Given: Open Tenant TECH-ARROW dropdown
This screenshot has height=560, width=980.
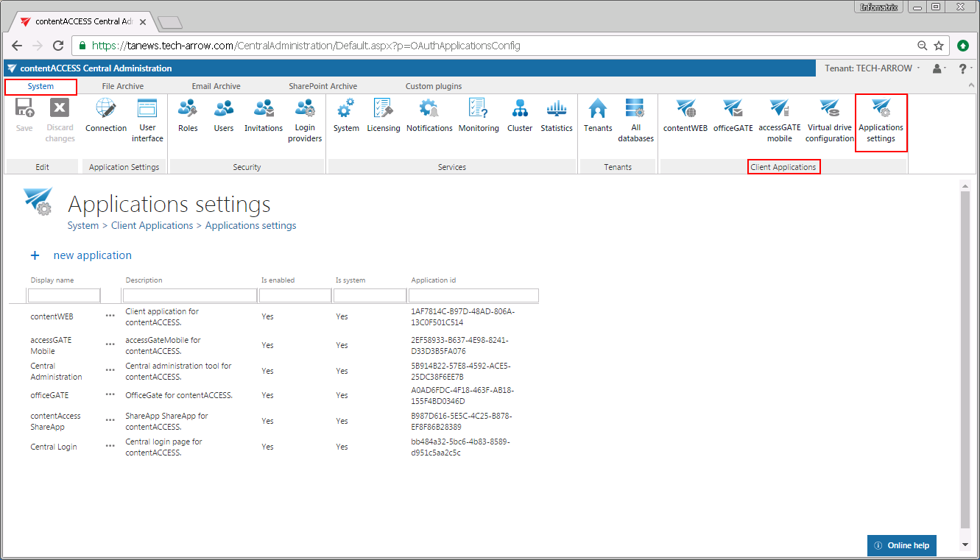Looking at the screenshot, I should click(873, 68).
